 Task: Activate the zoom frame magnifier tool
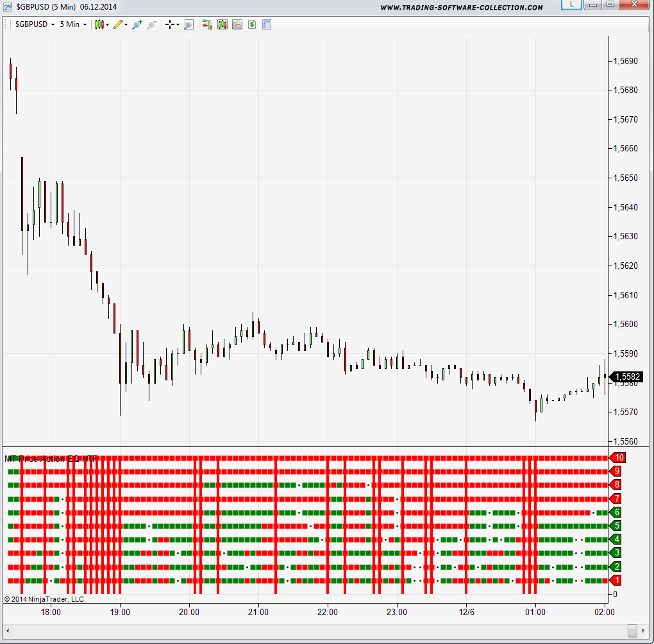(189, 24)
